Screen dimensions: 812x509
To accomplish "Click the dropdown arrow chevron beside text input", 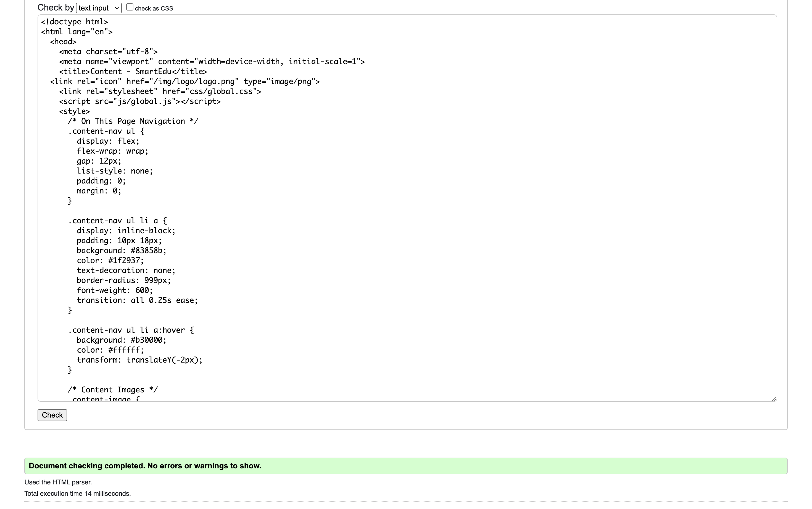I will pyautogui.click(x=117, y=8).
